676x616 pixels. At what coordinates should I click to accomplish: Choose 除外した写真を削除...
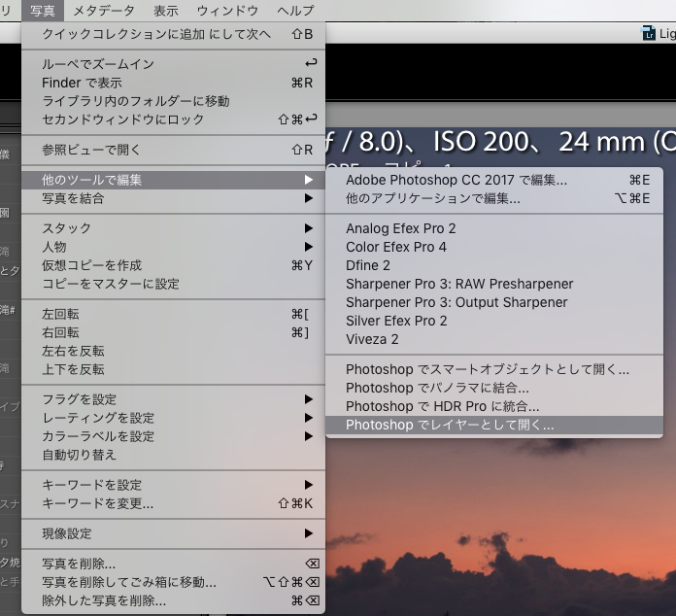173,600
